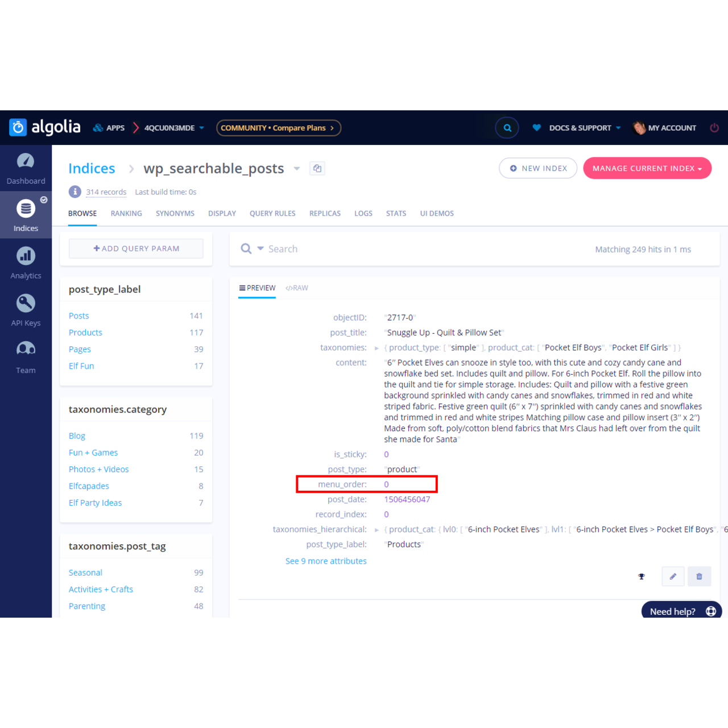Open the Analytics section
Screen dimensions: 728x728
click(26, 262)
